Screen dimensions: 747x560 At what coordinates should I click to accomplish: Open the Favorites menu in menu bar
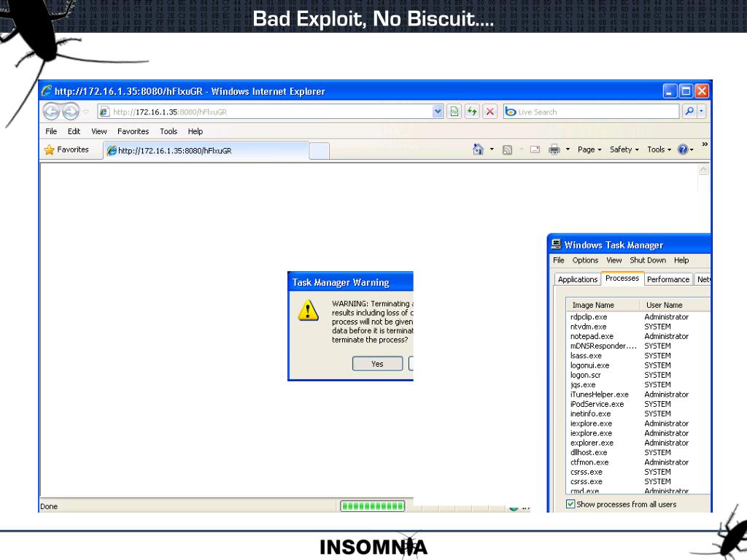[133, 131]
